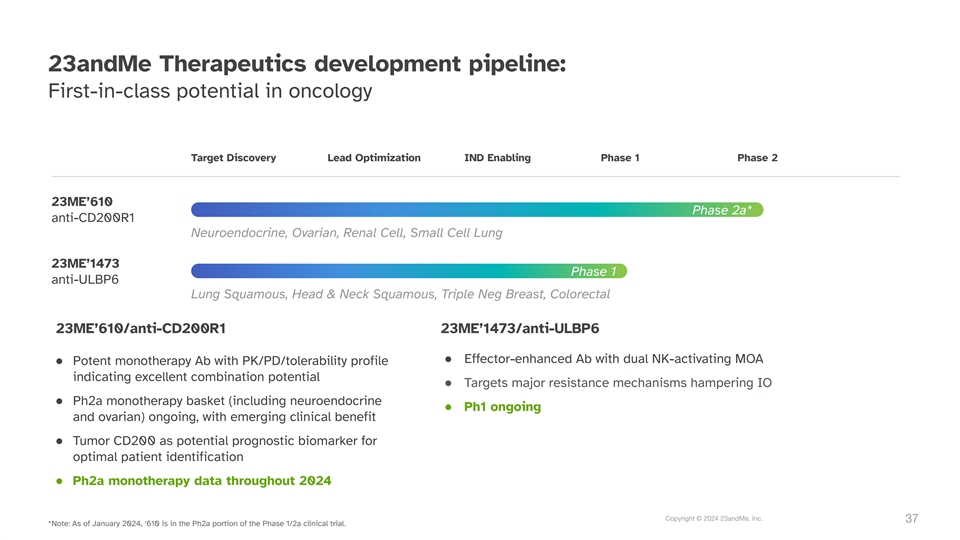
Task: Click 'Copyright © 2024 23andMe, Inc.' text
Action: (714, 519)
